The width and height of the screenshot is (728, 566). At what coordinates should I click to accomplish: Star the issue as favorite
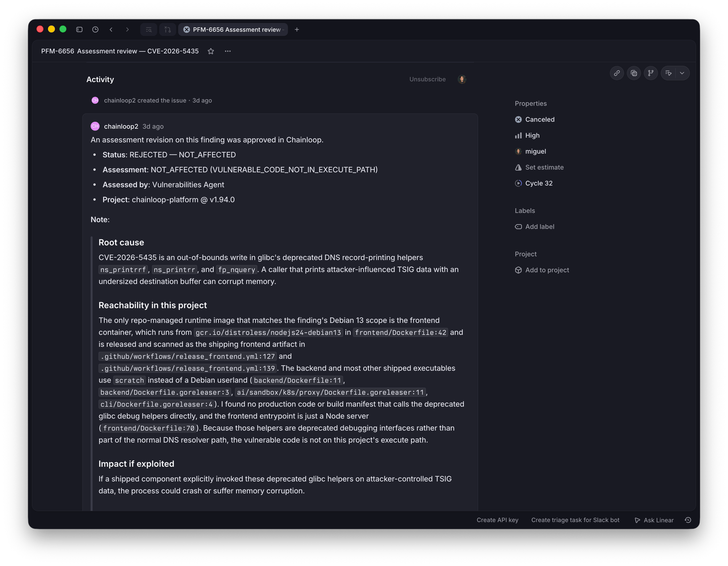pyautogui.click(x=211, y=51)
